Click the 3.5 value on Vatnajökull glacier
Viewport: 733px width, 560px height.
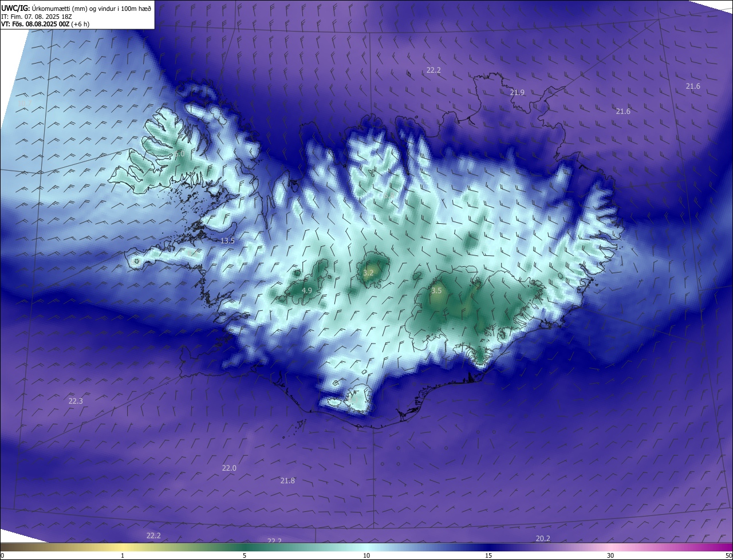click(x=436, y=290)
